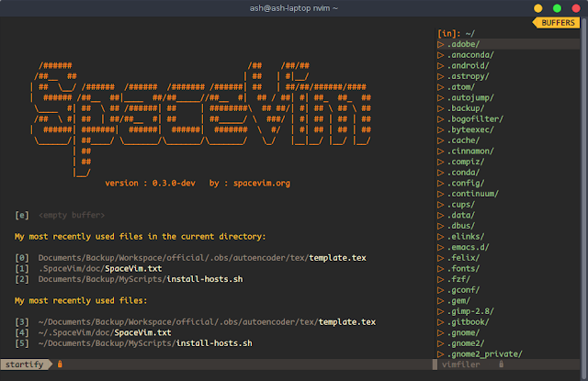Open entry [4] ~/.SpaceVim/doc/SpaceVim.txt
Image resolution: width=588 pixels, height=381 pixels.
(93, 332)
